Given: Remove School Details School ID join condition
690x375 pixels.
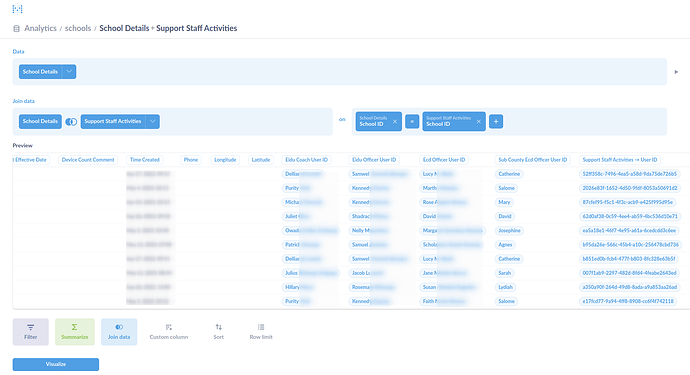Looking at the screenshot, I should coord(395,121).
